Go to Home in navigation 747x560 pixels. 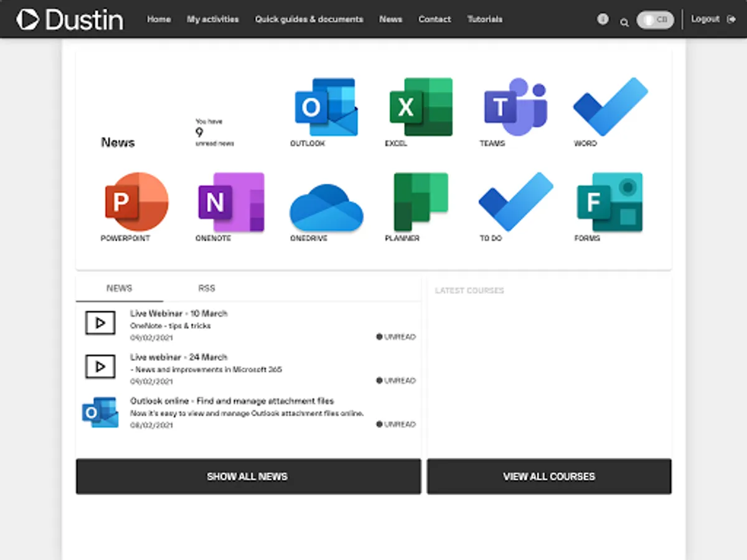159,19
